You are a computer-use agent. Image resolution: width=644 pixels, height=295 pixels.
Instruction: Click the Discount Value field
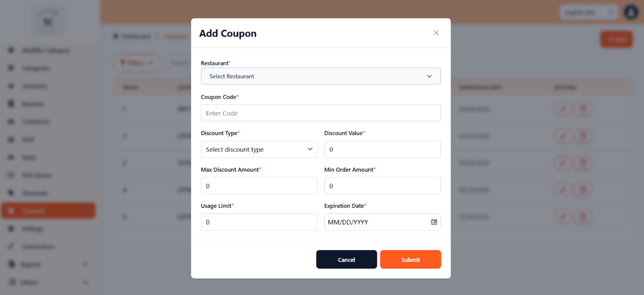pos(382,149)
